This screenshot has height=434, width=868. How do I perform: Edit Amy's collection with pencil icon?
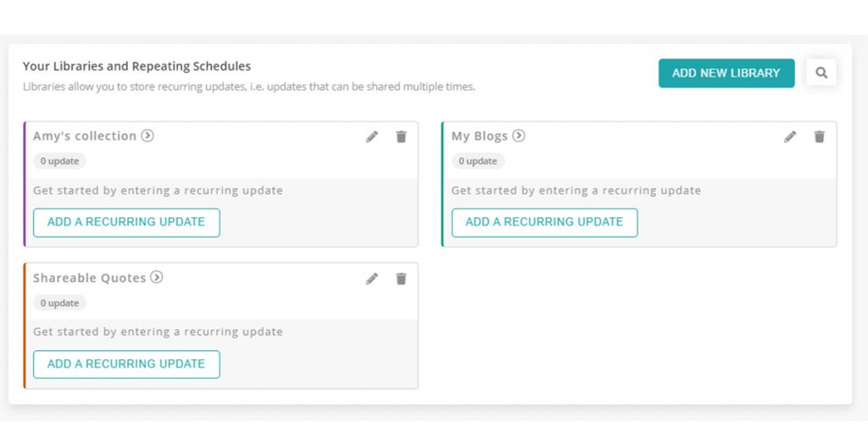pos(372,136)
